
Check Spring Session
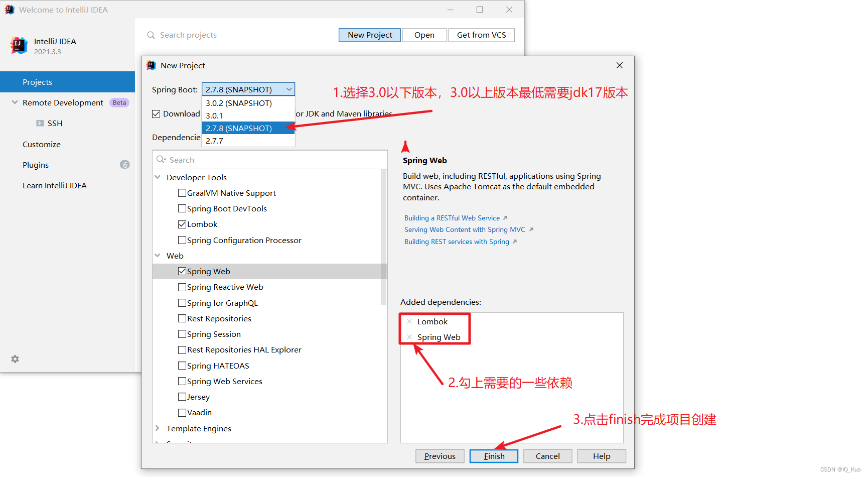pos(182,334)
